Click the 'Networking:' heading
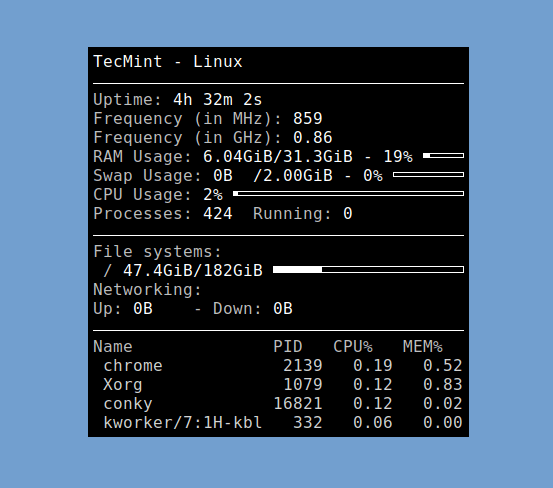The image size is (553, 488). click(147, 290)
